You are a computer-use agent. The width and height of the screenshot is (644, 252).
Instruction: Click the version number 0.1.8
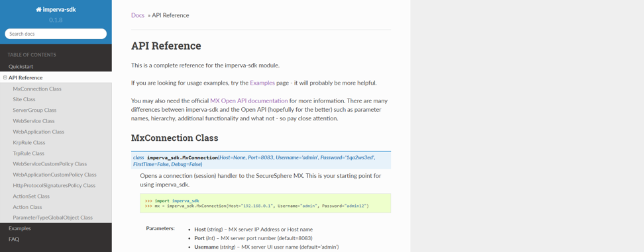point(56,20)
